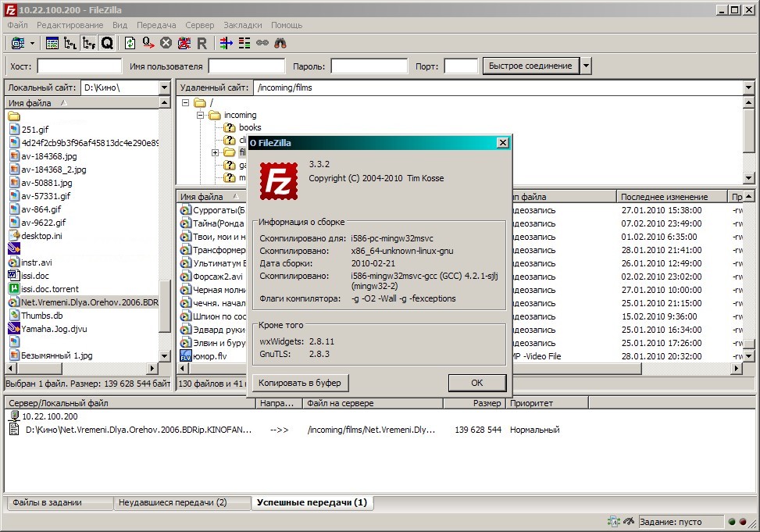Image resolution: width=760 pixels, height=532 pixels.
Task: Select local file Thumbs.db
Action: tap(41, 316)
